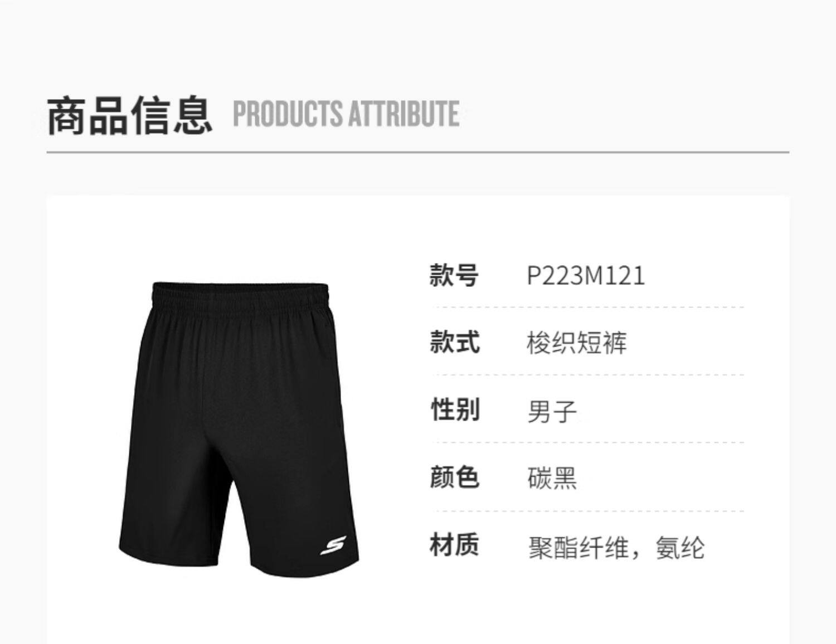Select the 男子 gender value
Screen dimensions: 836x644
[552, 412]
